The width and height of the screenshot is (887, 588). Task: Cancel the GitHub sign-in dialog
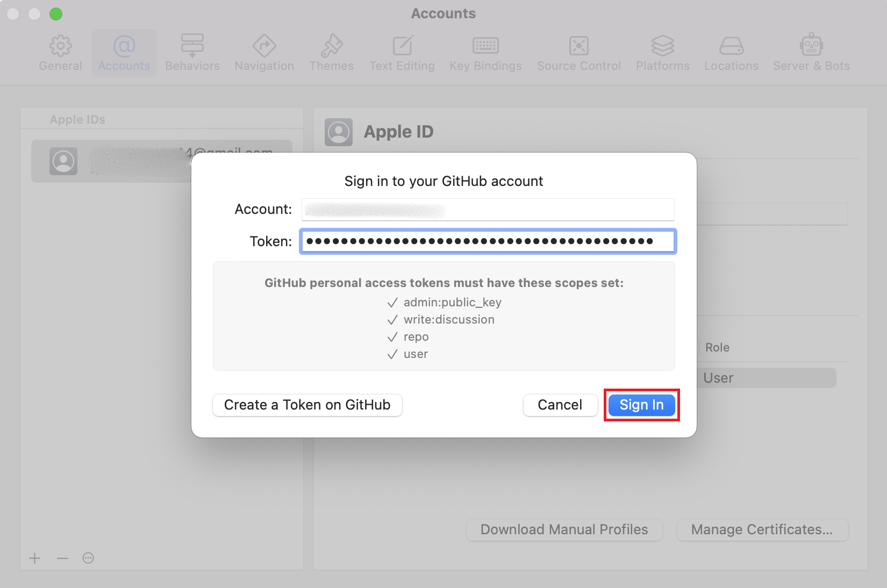point(560,405)
